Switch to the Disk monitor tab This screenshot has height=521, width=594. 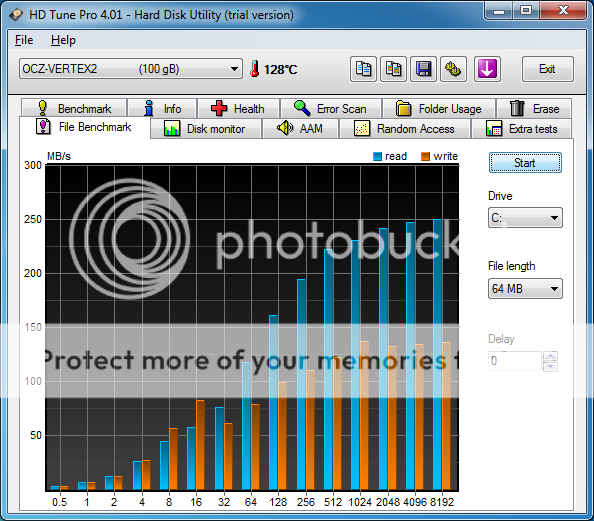(205, 129)
